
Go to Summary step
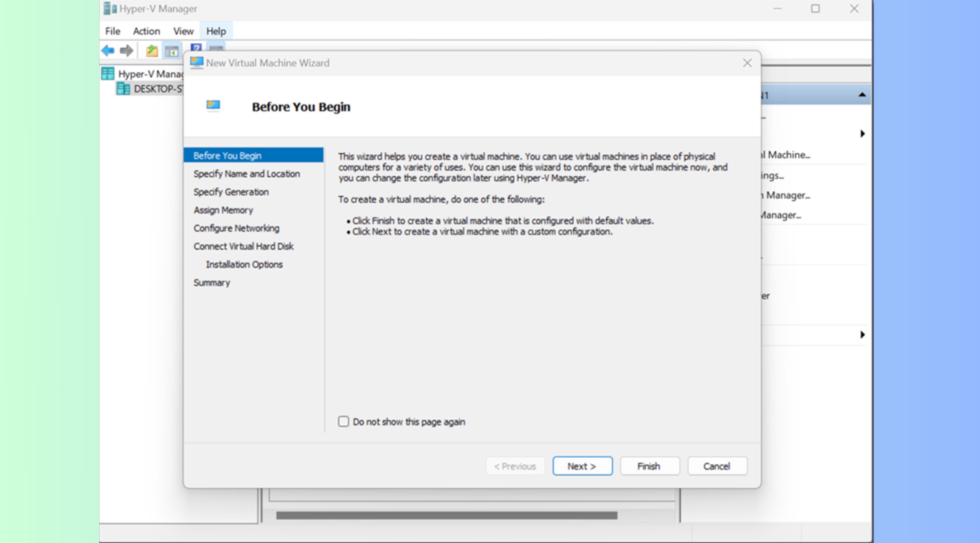[212, 283]
